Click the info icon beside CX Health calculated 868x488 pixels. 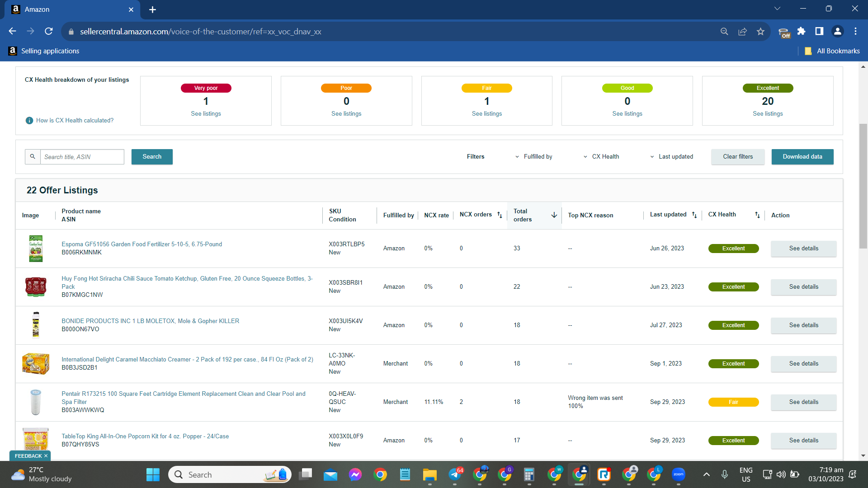29,121
